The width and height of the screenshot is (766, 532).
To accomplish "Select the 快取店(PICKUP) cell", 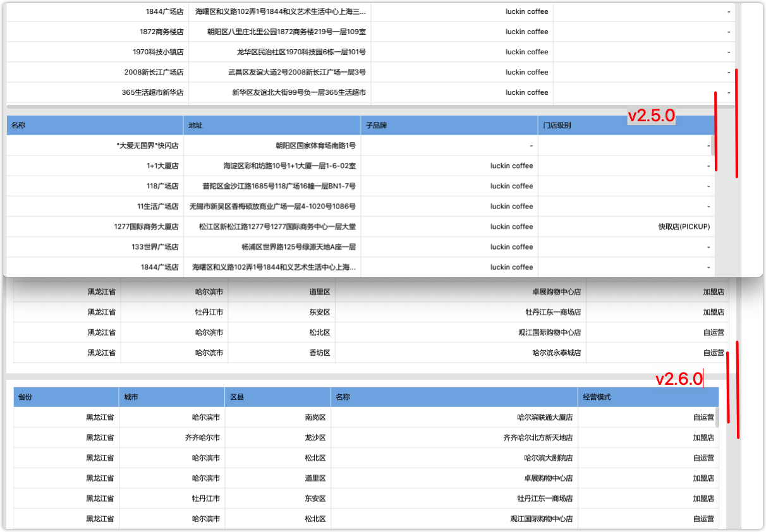I will click(x=685, y=226).
